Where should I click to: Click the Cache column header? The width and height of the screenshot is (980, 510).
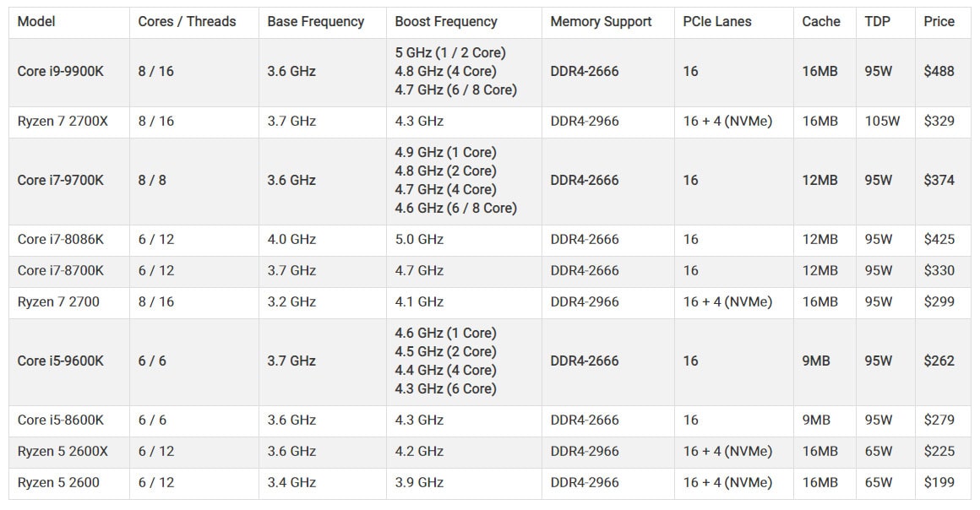(821, 22)
